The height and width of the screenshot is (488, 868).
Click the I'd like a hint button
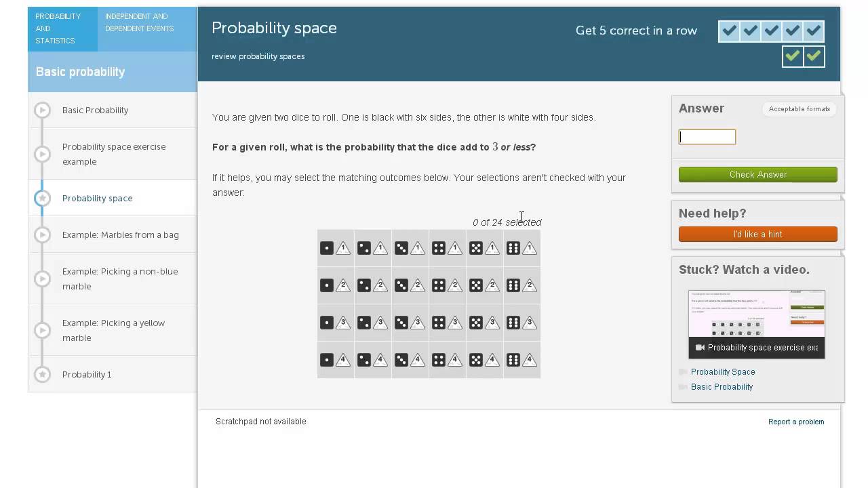(x=757, y=235)
